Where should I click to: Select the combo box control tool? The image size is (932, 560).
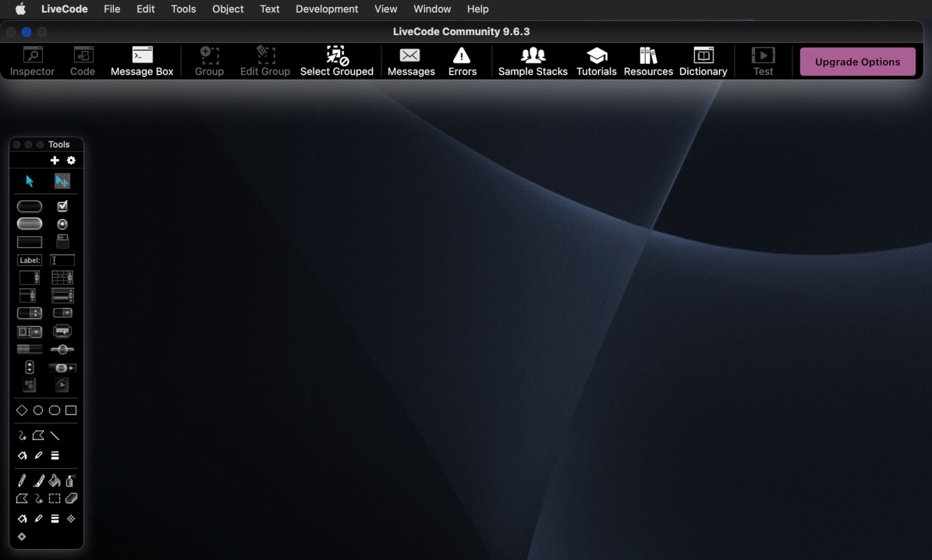30,331
